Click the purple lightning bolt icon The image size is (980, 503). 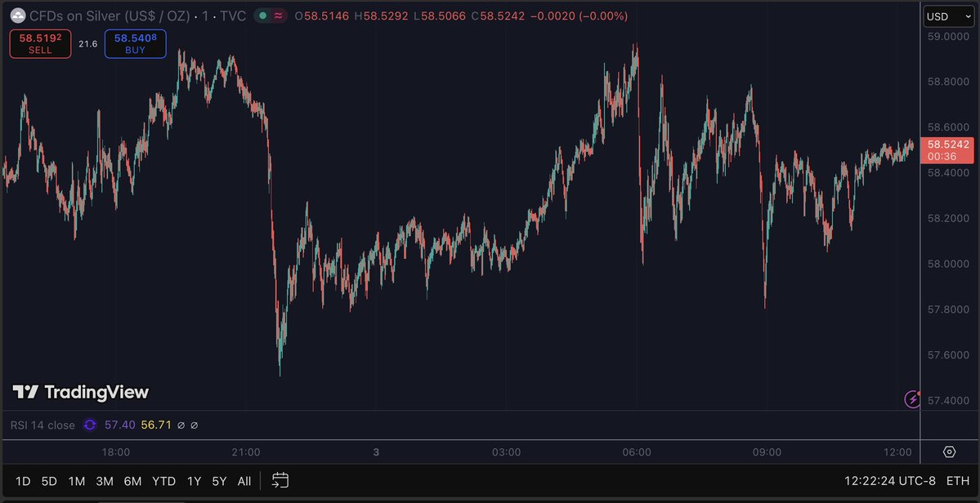(912, 399)
